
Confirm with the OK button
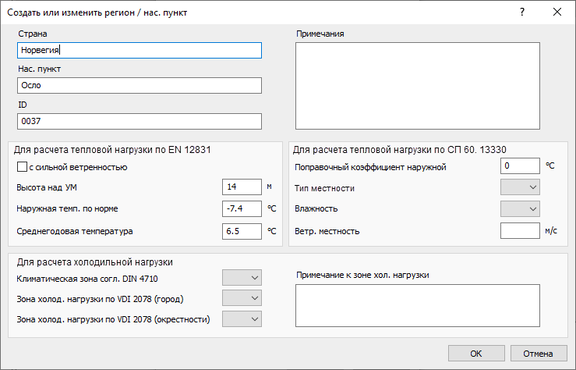(476, 353)
